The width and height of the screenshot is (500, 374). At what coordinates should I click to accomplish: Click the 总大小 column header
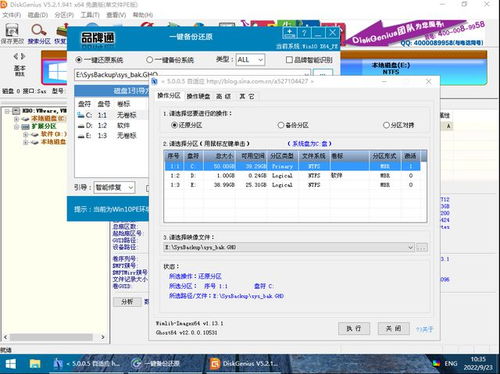click(220, 156)
